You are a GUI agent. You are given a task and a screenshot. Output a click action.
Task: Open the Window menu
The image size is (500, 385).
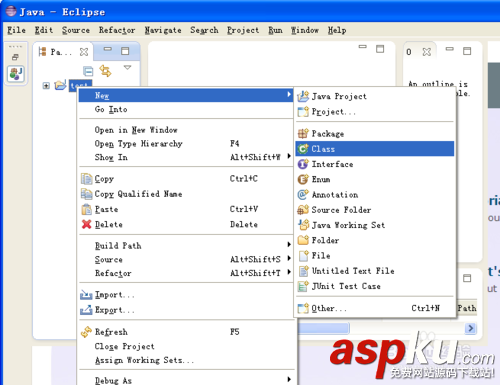[305, 30]
